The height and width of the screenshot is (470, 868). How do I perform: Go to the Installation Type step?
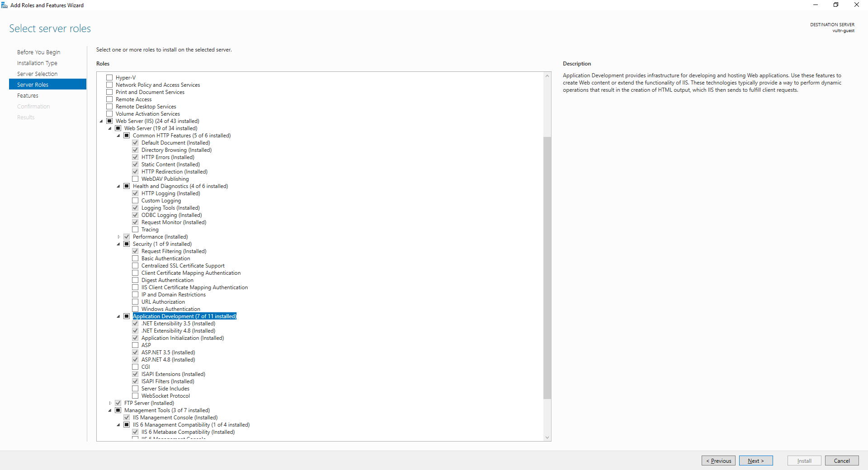coord(37,63)
